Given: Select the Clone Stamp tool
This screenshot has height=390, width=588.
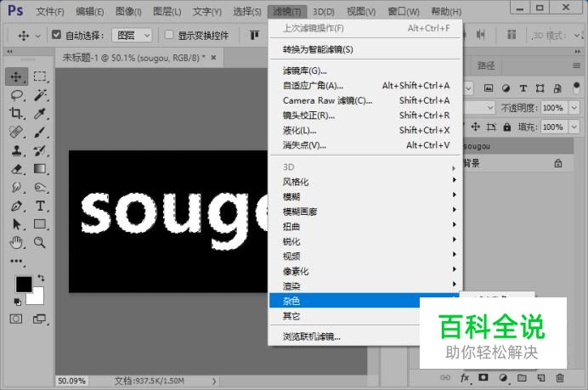Looking at the screenshot, I should pyautogui.click(x=16, y=150).
